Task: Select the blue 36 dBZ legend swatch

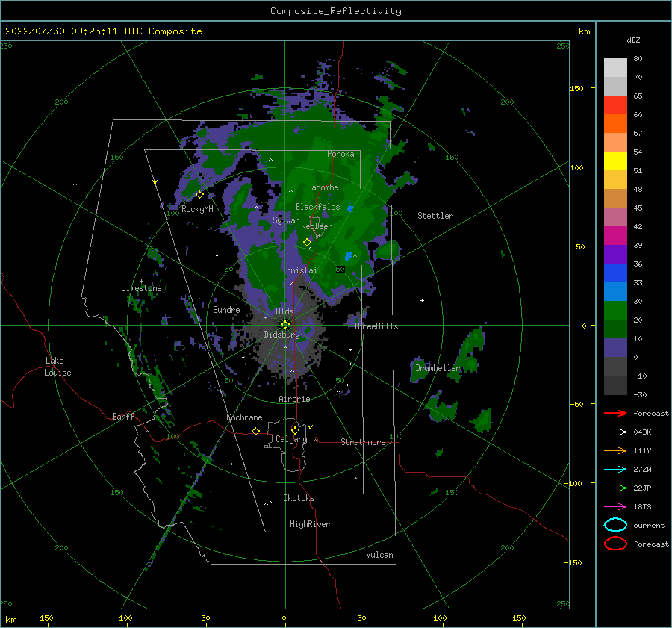Action: [615, 273]
